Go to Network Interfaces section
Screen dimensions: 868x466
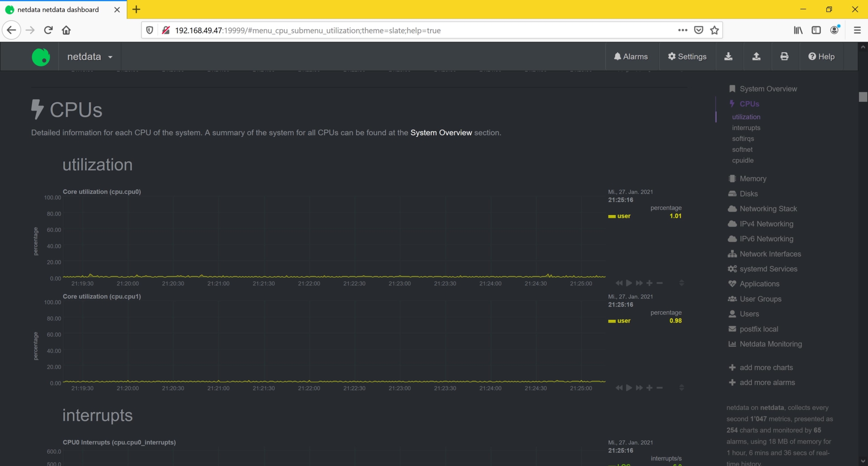point(770,254)
